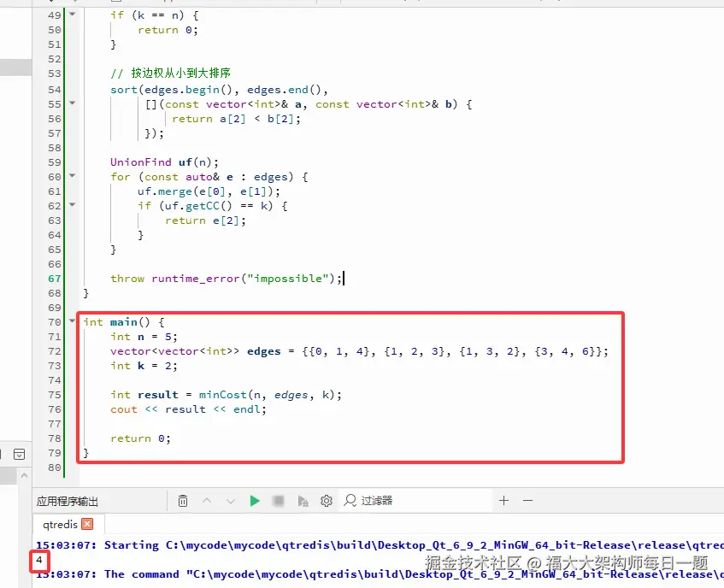Click the 'Starting C:\mycode' output line

[380, 545]
